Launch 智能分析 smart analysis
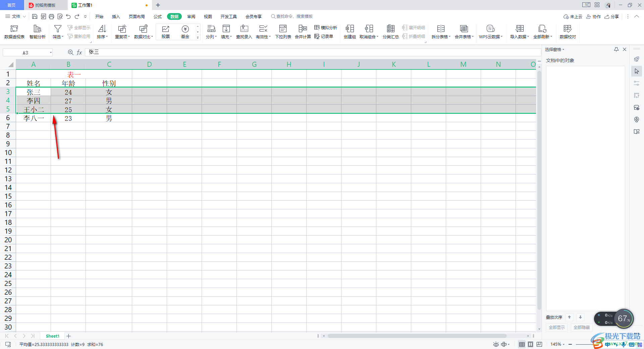The width and height of the screenshot is (644, 349). click(x=37, y=32)
